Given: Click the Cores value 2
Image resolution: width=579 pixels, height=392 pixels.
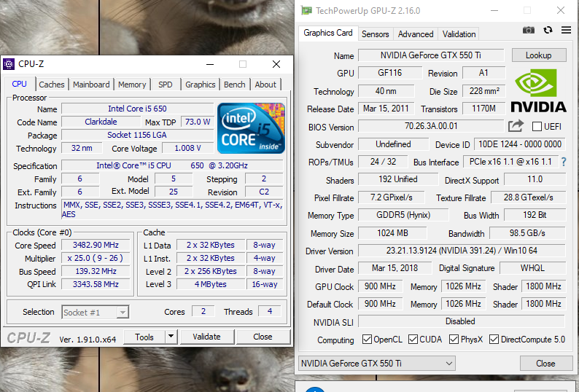Looking at the screenshot, I should (x=203, y=311).
